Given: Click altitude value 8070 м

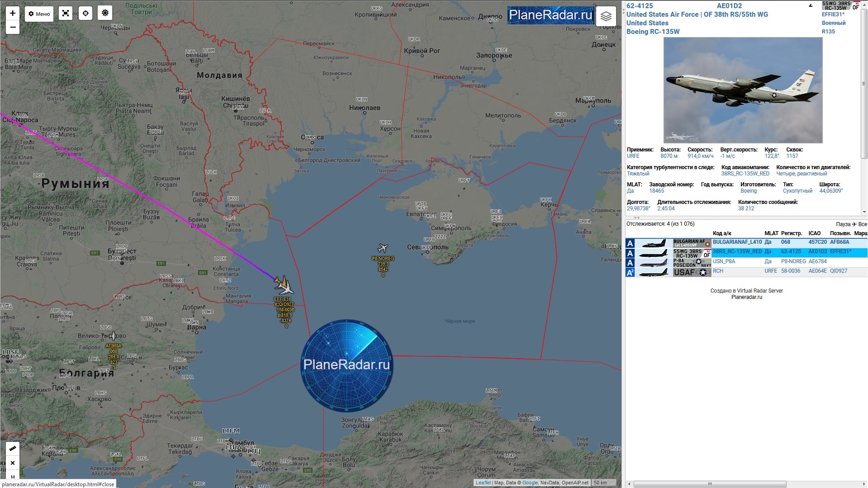Looking at the screenshot, I should coord(669,156).
